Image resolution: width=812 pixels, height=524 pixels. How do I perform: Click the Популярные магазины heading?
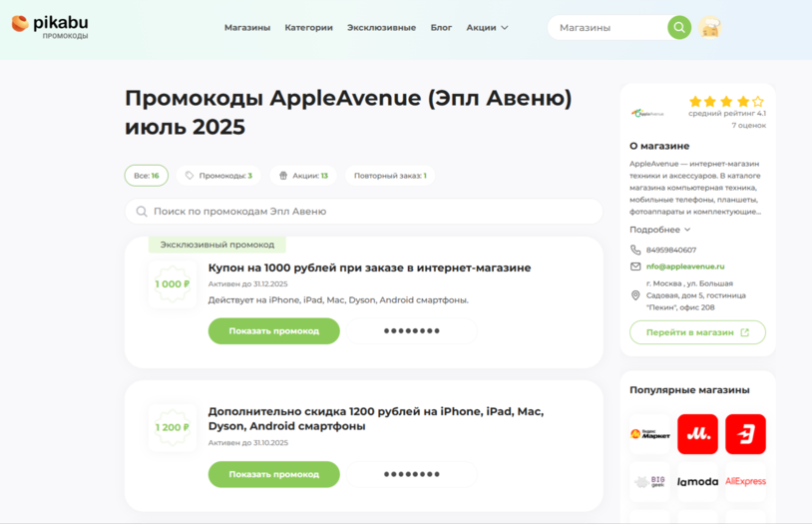coord(689,390)
